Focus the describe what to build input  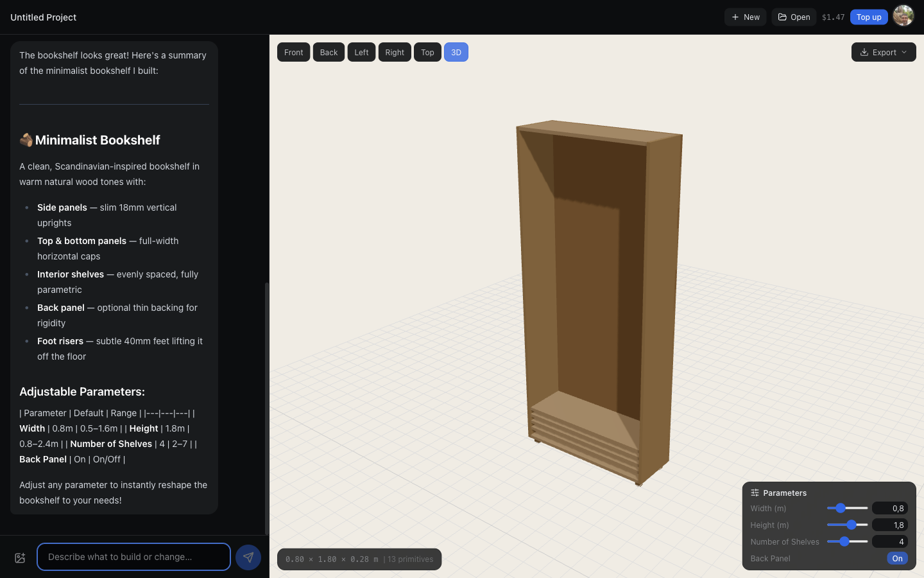(133, 557)
